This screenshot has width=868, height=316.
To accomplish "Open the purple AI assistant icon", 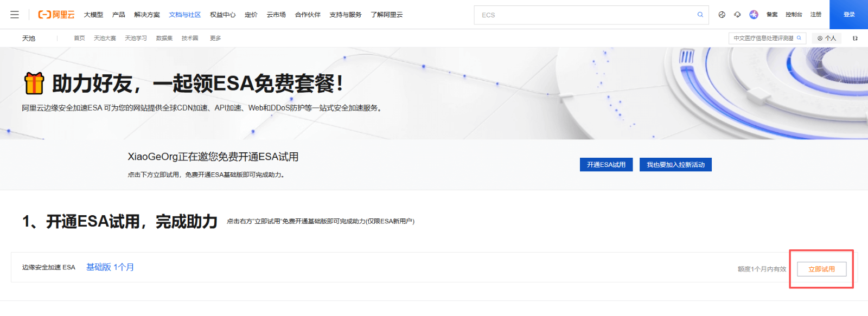I will [x=754, y=15].
